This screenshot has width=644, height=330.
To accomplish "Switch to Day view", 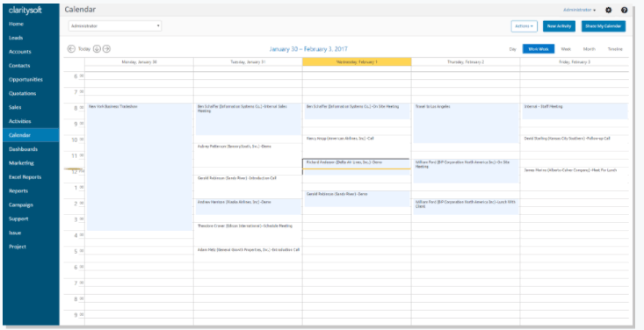I will tap(512, 49).
